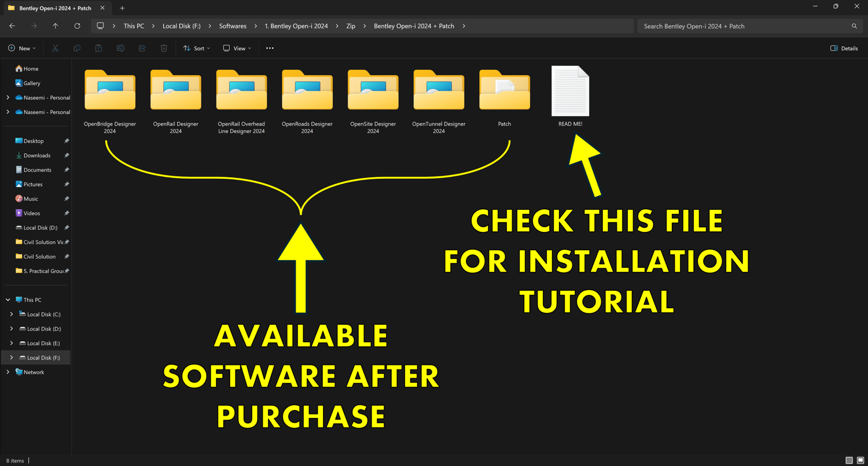Viewport: 868px width, 466px height.
Task: Switch to large thumbnails view icon
Action: coord(860,461)
